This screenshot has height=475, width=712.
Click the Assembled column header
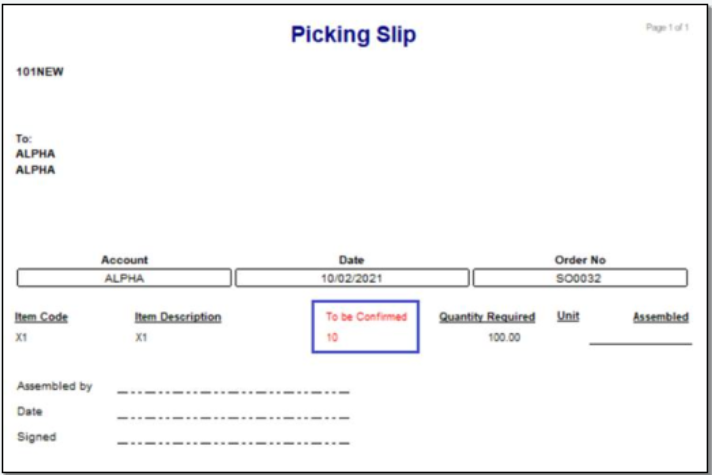[661, 317]
